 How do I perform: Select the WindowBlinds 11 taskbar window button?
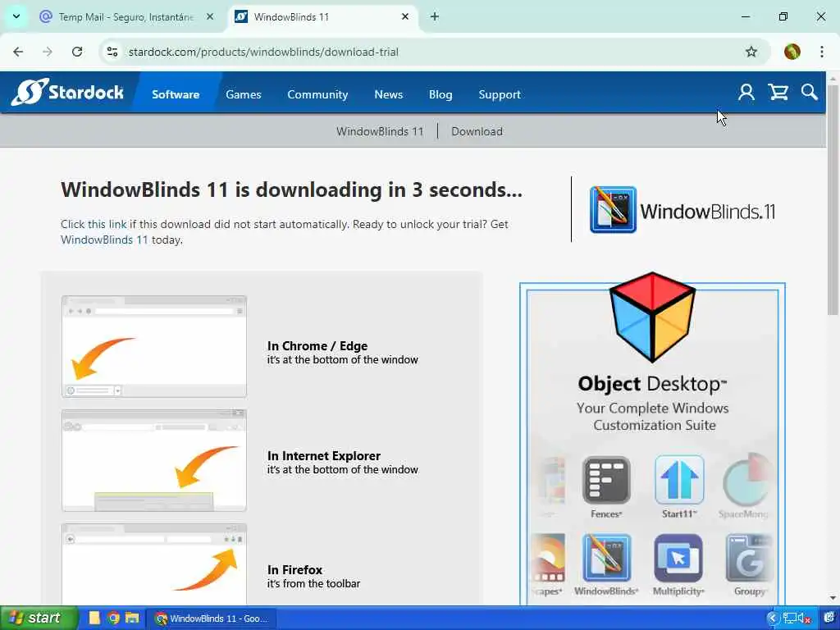click(x=211, y=619)
